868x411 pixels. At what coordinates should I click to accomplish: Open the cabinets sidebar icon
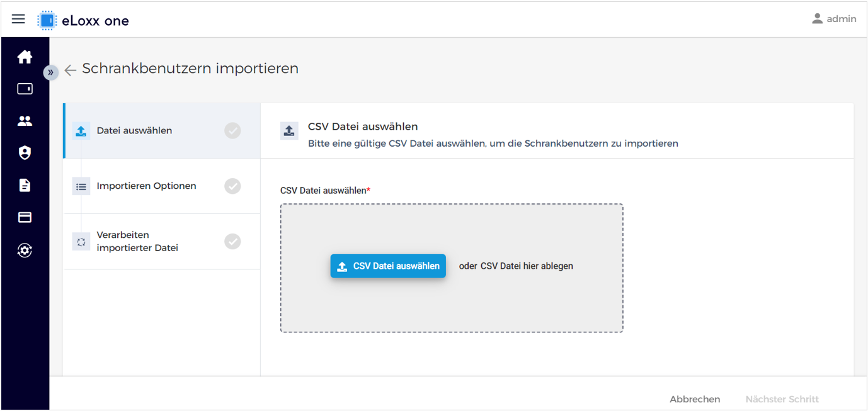tap(25, 89)
